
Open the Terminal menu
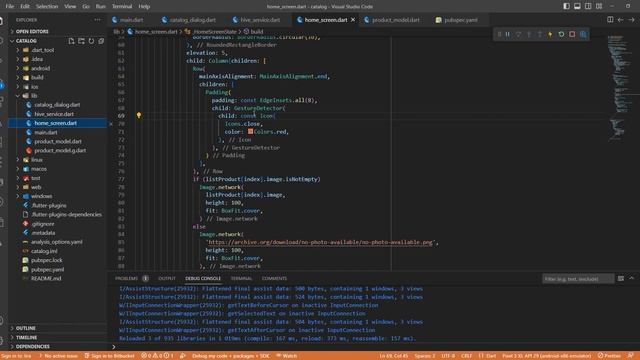[122, 7]
